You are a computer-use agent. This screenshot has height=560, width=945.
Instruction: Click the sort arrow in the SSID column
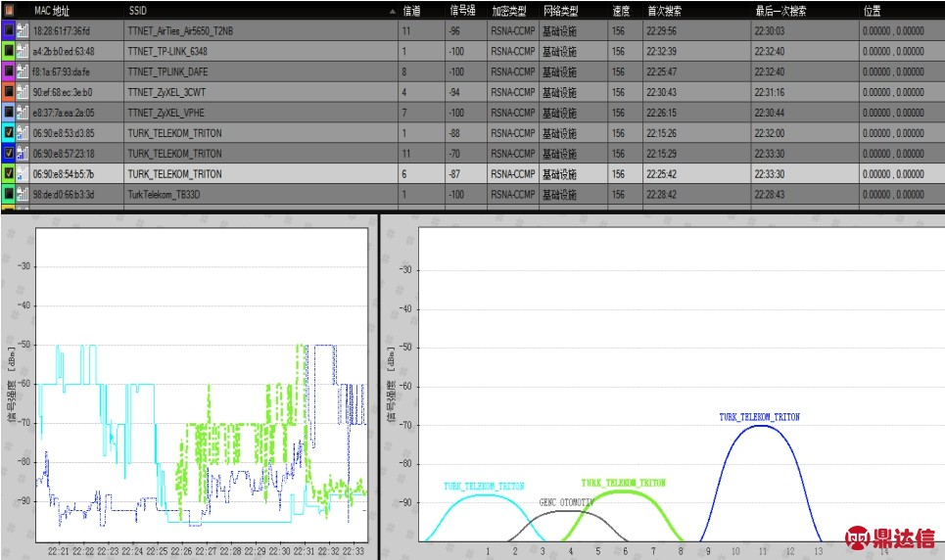point(393,11)
